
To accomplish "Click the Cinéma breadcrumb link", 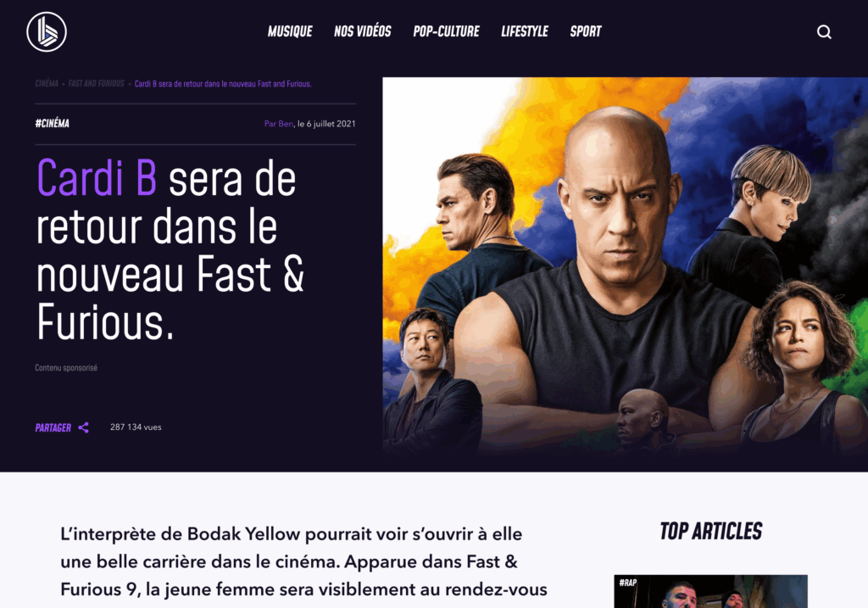I will 47,84.
